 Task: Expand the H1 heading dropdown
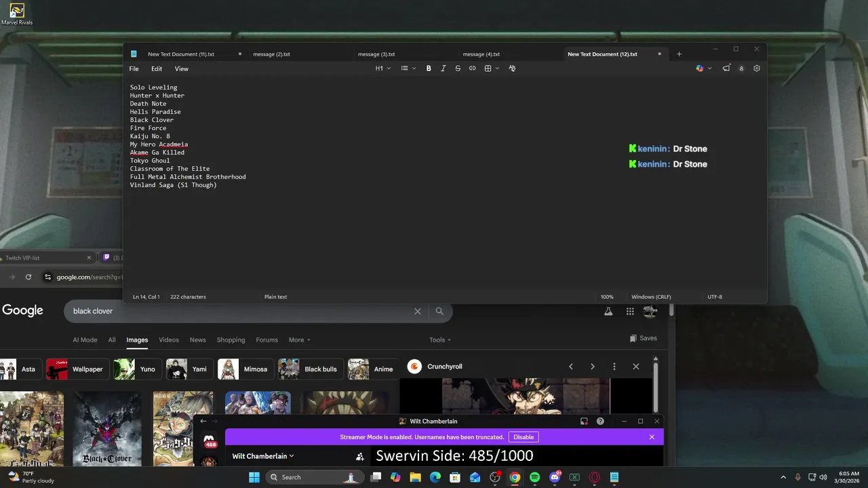pyautogui.click(x=383, y=68)
